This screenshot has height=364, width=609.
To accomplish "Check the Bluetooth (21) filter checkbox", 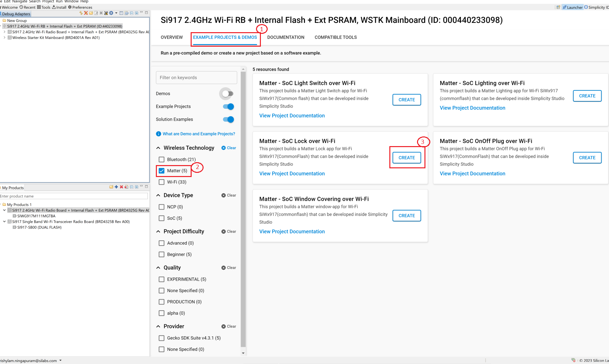I will coord(162,160).
